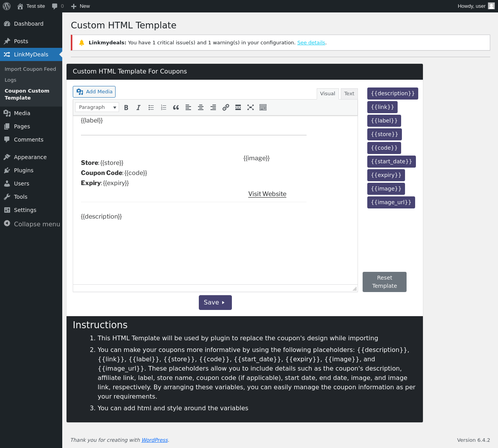Viewport: 498px width, 448px height.
Task: Toggle bold formatting in editor toolbar
Action: [126, 107]
